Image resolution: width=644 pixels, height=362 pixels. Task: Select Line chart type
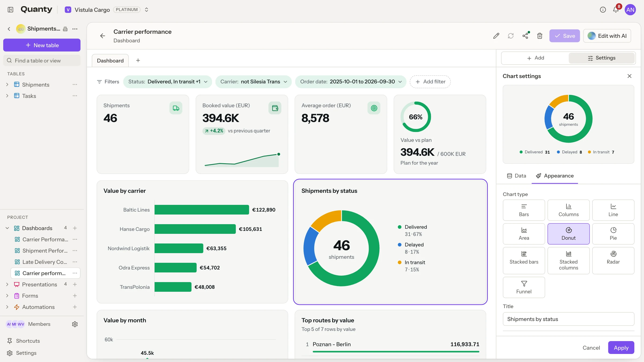[x=613, y=210]
